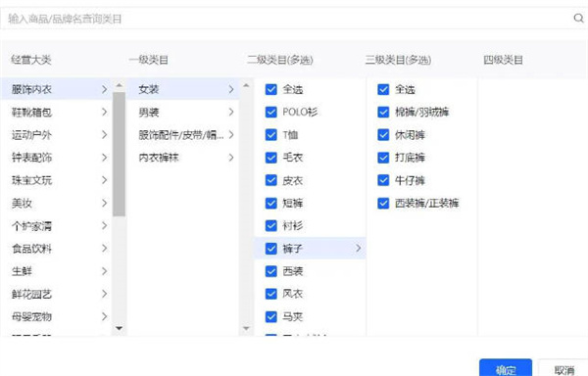The width and height of the screenshot is (588, 376).
Task: Click the business category list scrollbar thumb
Action: pyautogui.click(x=119, y=154)
